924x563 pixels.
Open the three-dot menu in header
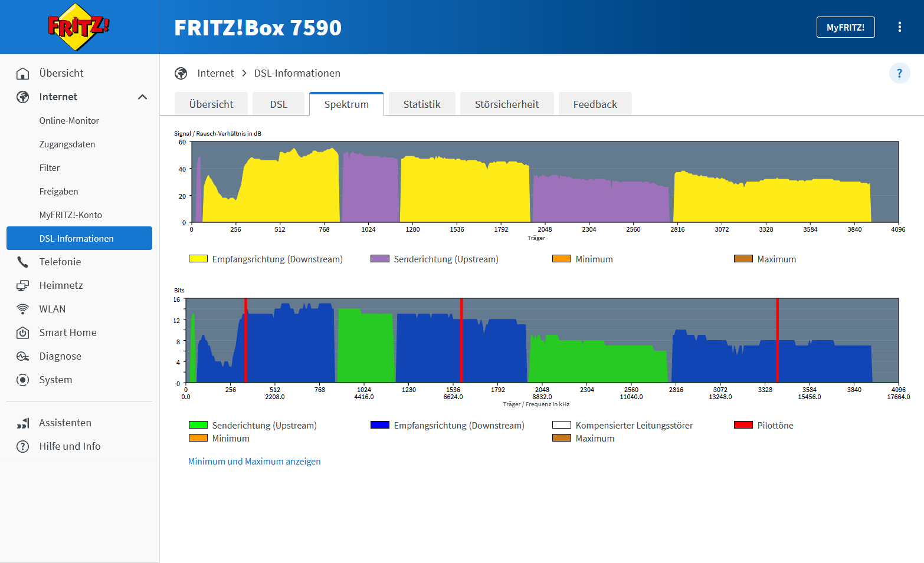pyautogui.click(x=899, y=27)
